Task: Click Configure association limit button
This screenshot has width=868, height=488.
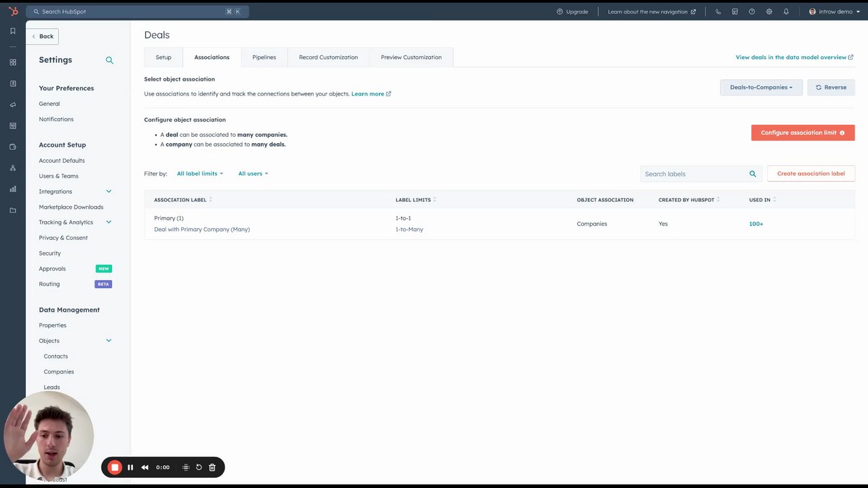Action: coord(803,133)
